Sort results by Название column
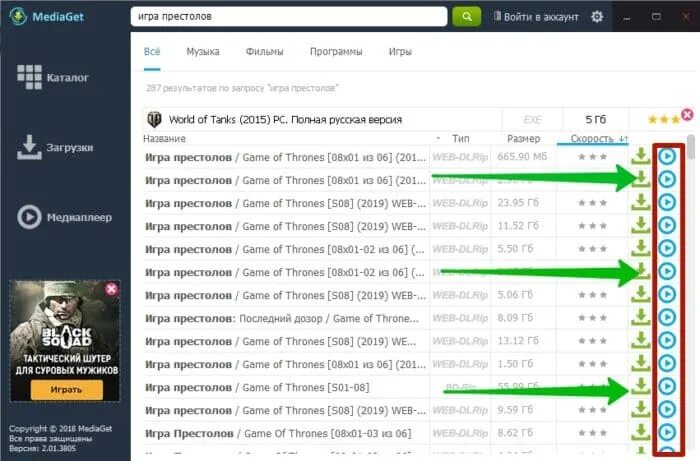 (x=164, y=139)
